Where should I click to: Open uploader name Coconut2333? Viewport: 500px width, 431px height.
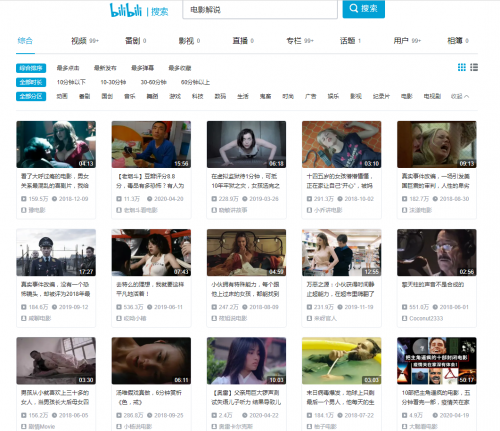coord(426,318)
